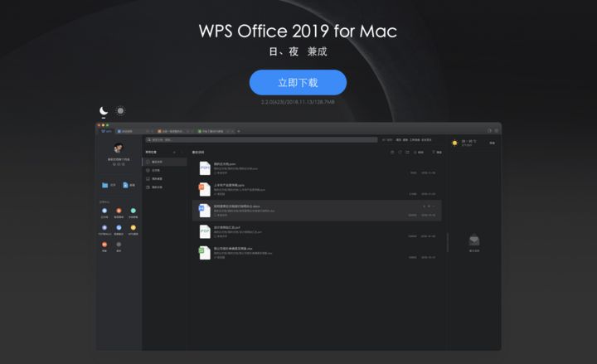
Task: Open the user avatar profile picture
Action: [x=119, y=148]
